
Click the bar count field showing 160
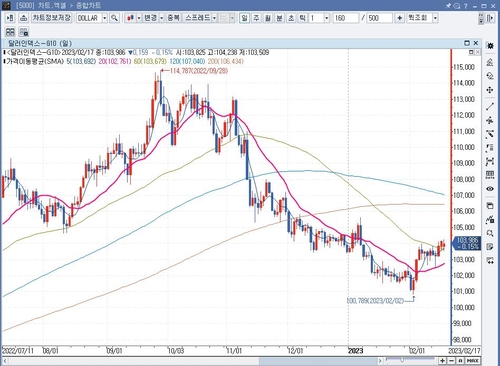point(346,18)
